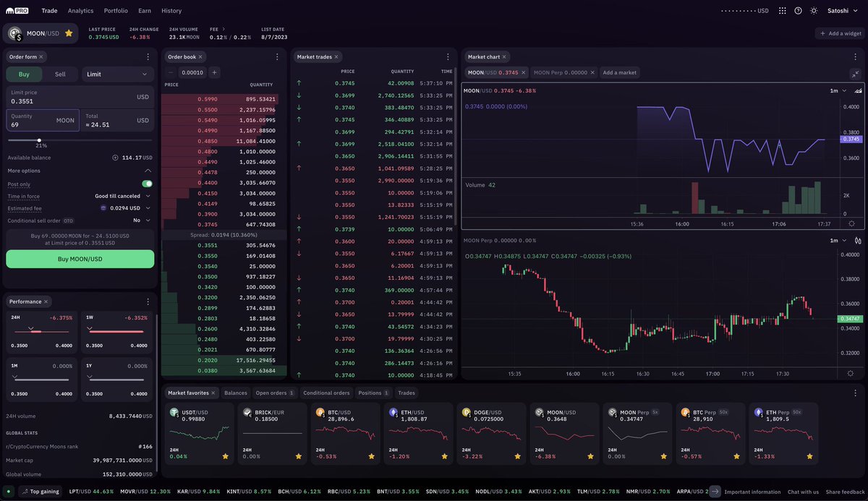Unfavorite BRICK/EUR star
The image size is (868, 501).
(298, 457)
